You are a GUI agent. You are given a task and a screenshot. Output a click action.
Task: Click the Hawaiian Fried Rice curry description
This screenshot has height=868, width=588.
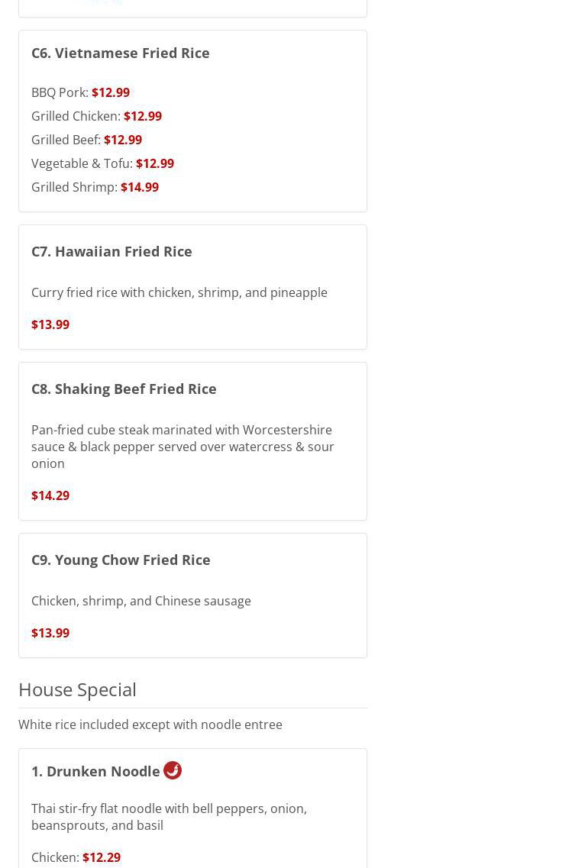[x=179, y=292]
